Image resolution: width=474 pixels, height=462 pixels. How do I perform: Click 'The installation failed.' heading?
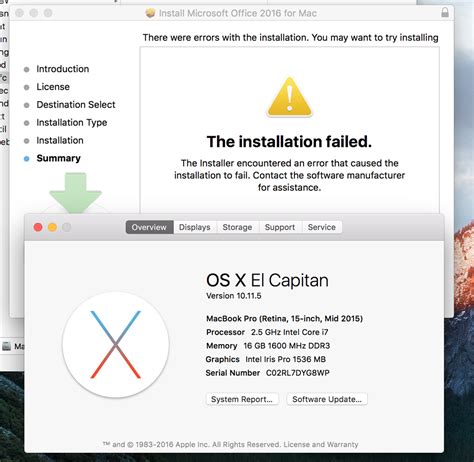pos(289,142)
